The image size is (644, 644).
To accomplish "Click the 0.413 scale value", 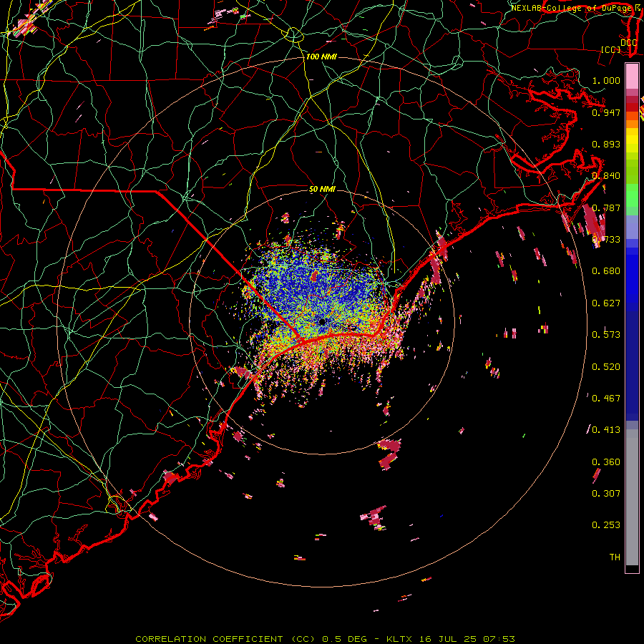I will [606, 430].
